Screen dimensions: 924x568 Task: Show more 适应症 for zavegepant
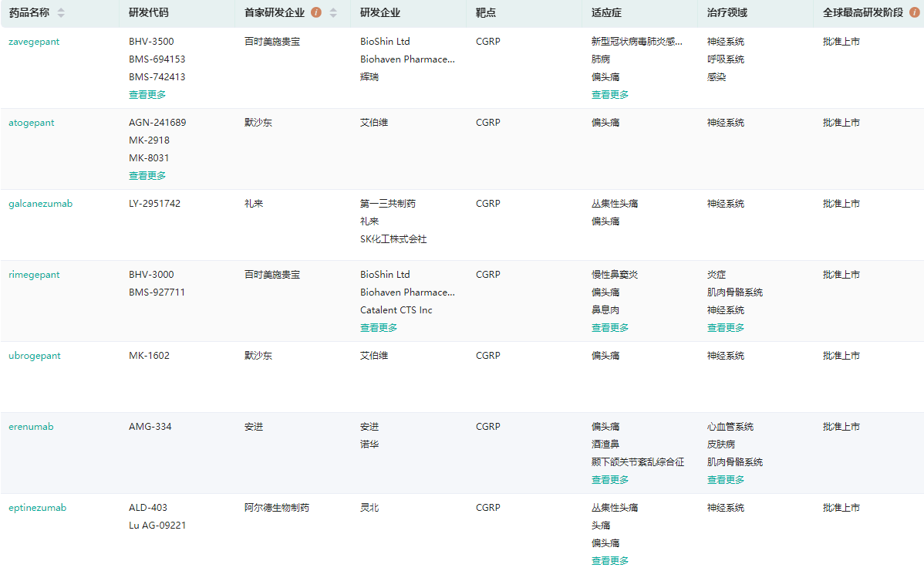point(610,95)
